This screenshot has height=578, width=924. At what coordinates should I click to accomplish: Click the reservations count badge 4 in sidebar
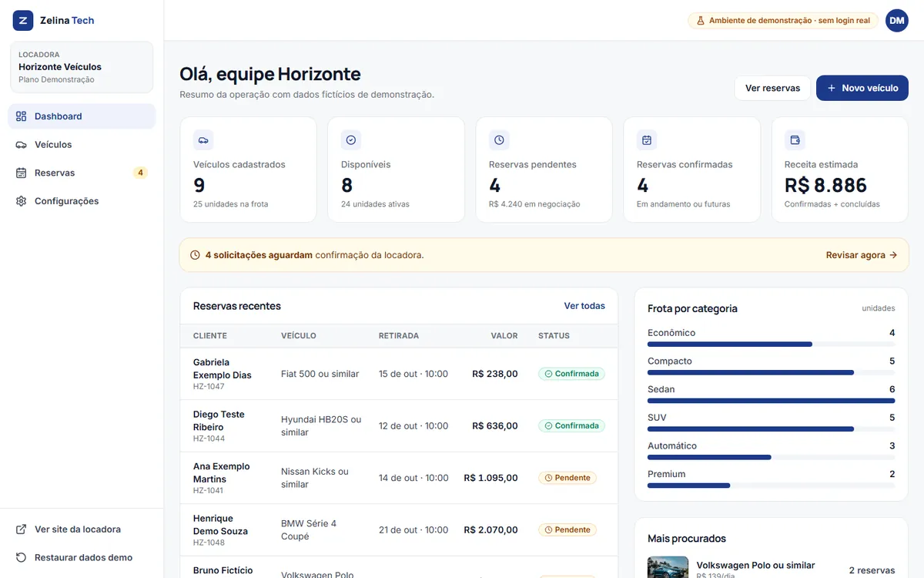[x=140, y=173]
